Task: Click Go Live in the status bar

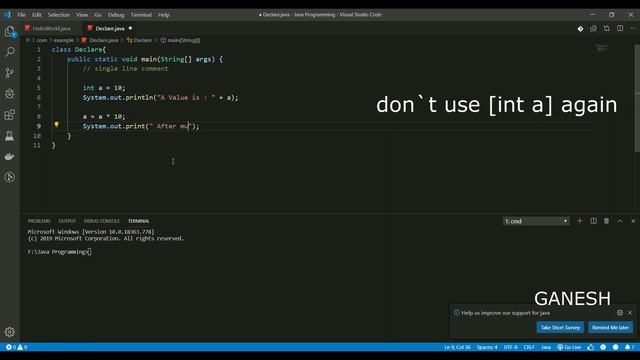Action: point(569,347)
